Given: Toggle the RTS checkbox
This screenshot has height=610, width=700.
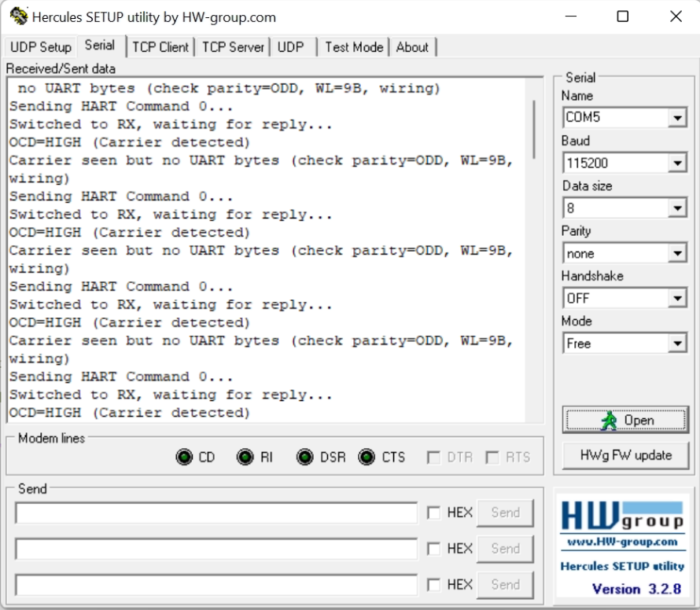Looking at the screenshot, I should click(492, 457).
